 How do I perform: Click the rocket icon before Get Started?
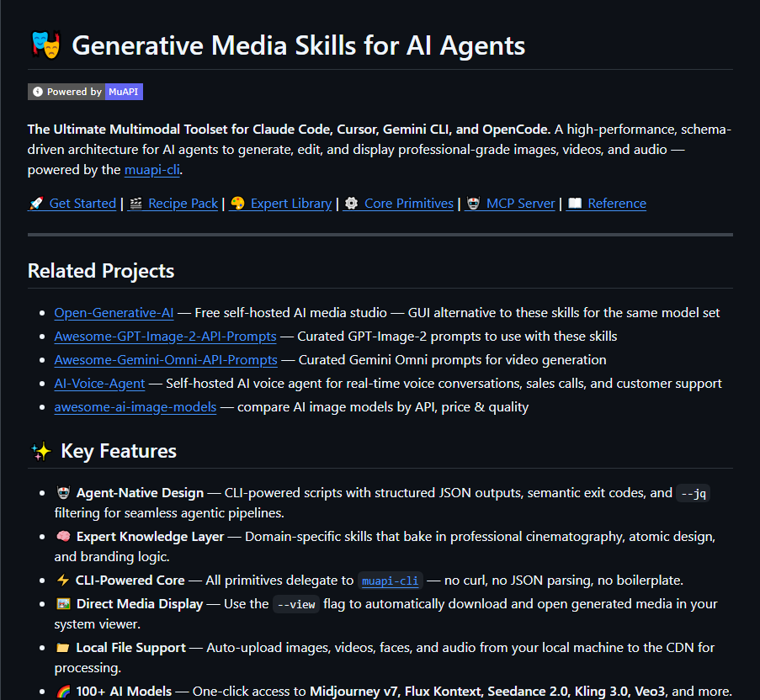tap(36, 204)
